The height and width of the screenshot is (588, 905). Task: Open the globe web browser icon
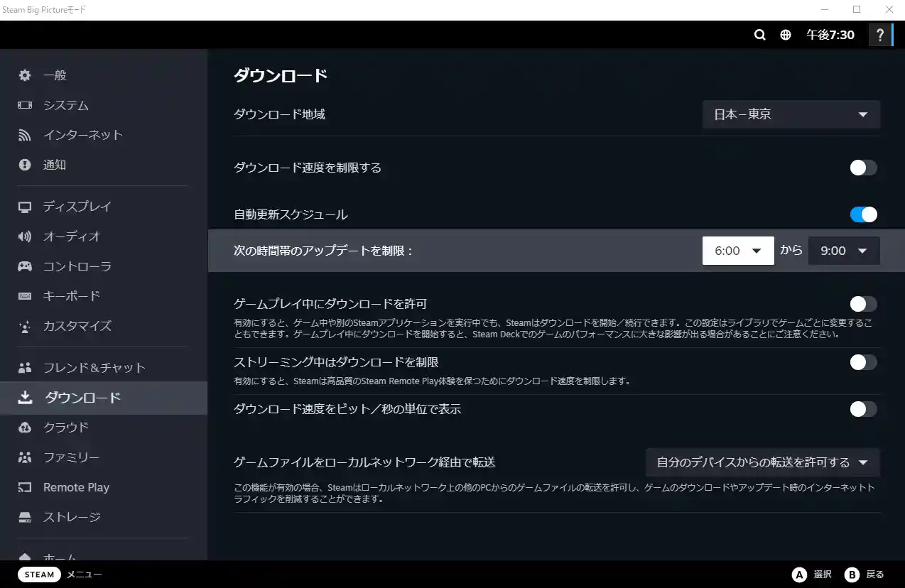point(785,35)
